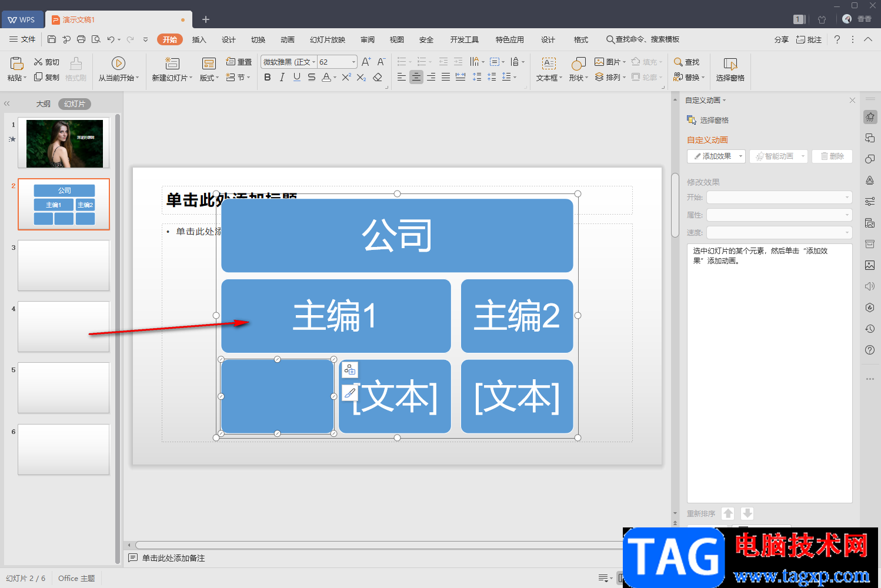This screenshot has height=588, width=881.
Task: Toggle right text alignment
Action: tap(431, 77)
